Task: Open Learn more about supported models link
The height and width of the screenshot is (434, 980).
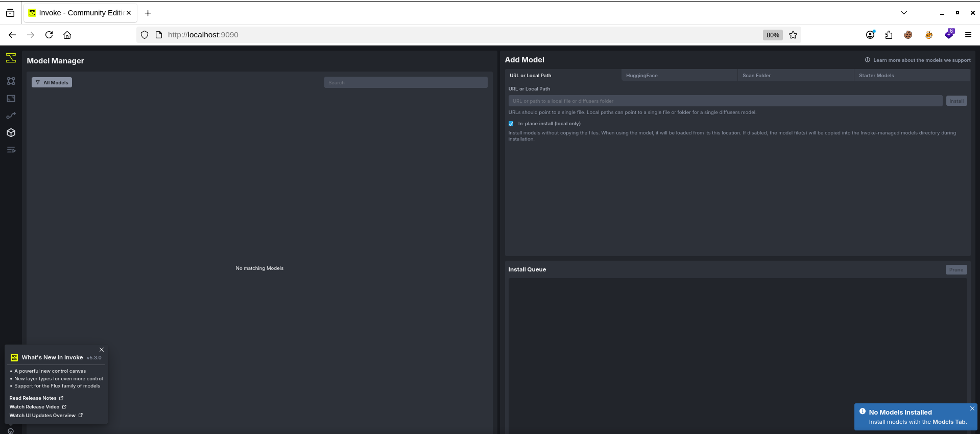Action: (922, 60)
